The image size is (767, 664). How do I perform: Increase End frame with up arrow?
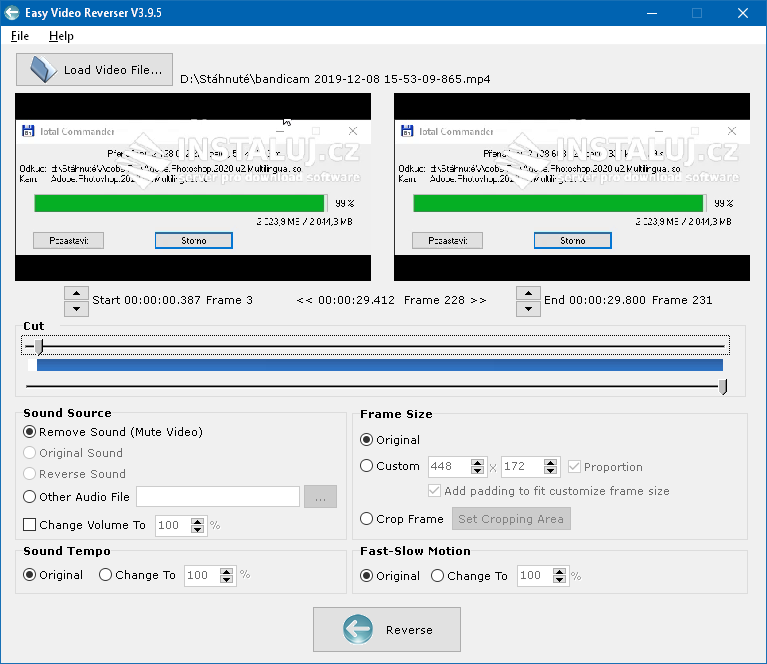pos(528,293)
